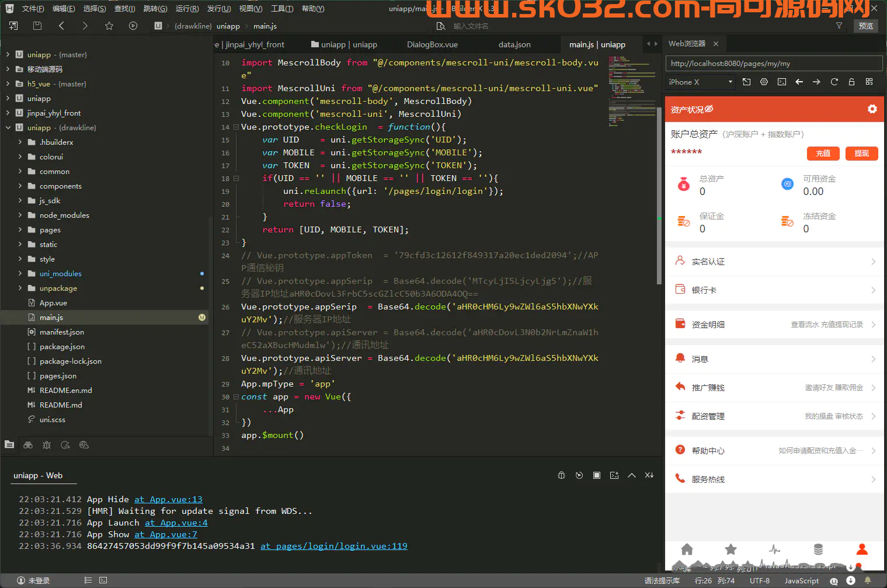Image resolution: width=887 pixels, height=588 pixels.
Task: Toggle asset visibility eye icon
Action: tap(709, 109)
